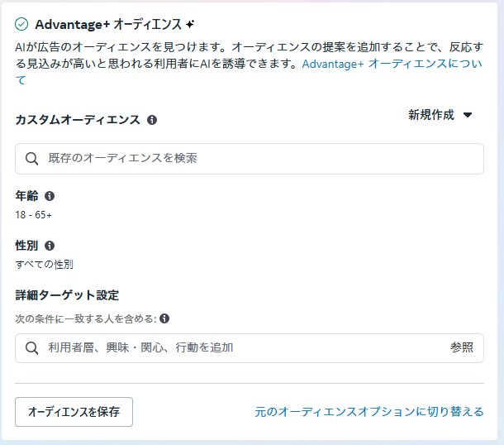Viewport: 504px width, 445px height.
Task: Click the すべての性別 gender value
Action: [44, 265]
